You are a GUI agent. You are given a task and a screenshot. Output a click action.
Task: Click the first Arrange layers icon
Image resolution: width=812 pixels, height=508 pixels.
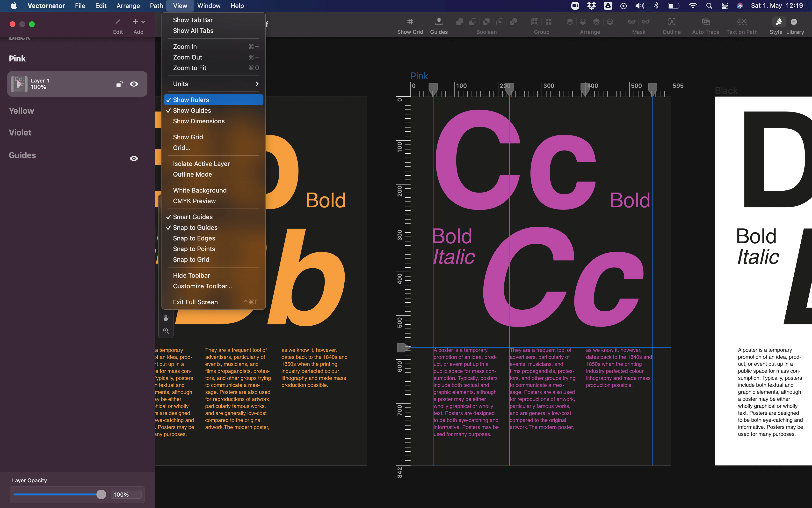coord(569,22)
